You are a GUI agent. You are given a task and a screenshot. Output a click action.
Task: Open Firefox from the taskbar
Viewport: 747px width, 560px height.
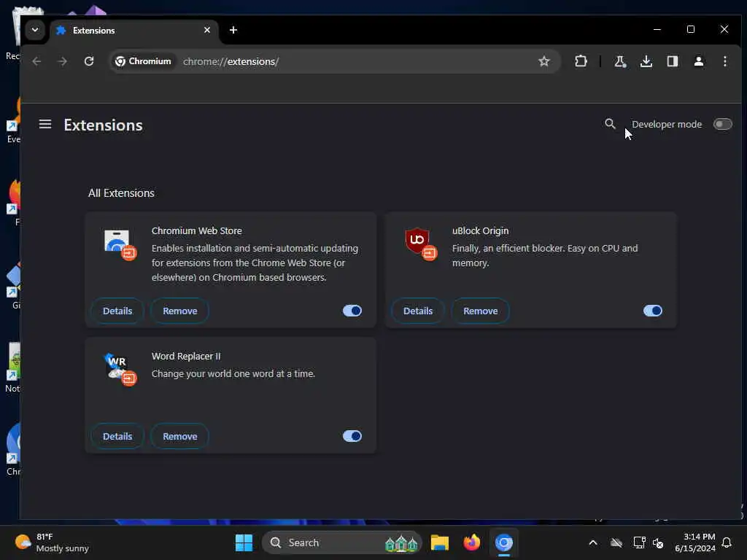pyautogui.click(x=472, y=542)
